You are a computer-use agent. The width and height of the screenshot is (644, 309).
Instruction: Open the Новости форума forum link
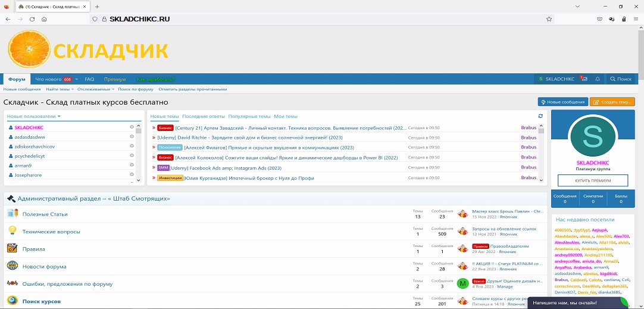point(45,266)
